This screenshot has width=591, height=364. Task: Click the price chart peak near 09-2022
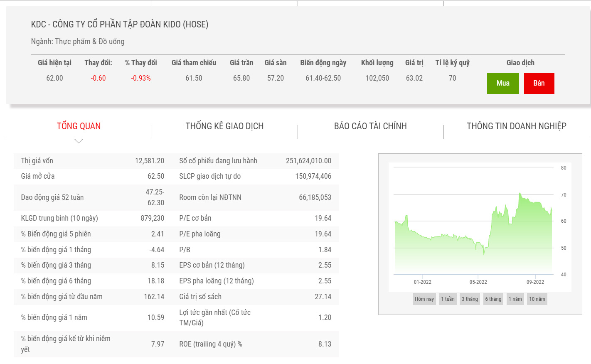click(520, 194)
